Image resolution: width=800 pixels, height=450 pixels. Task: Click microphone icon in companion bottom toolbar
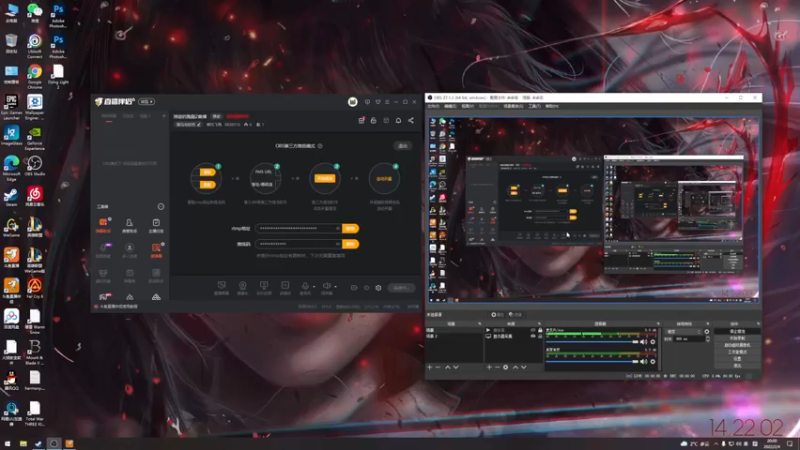[x=305, y=286]
